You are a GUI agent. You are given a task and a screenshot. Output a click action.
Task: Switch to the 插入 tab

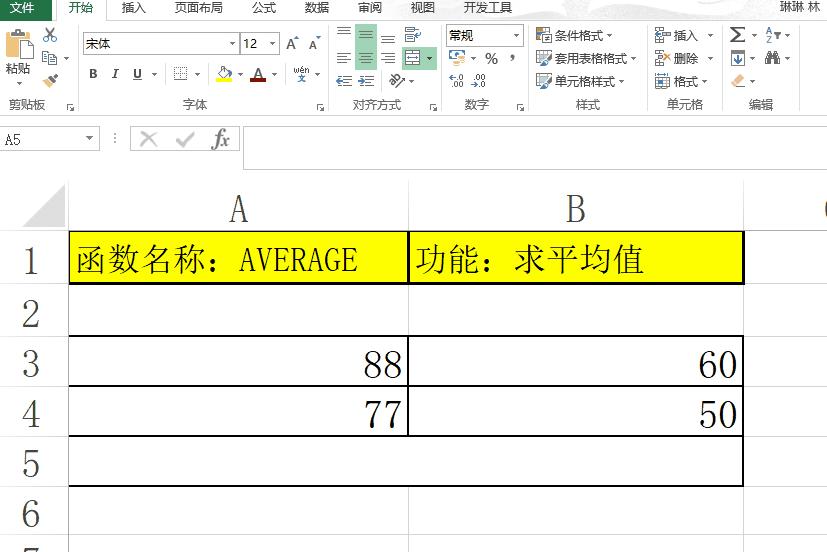point(133,7)
